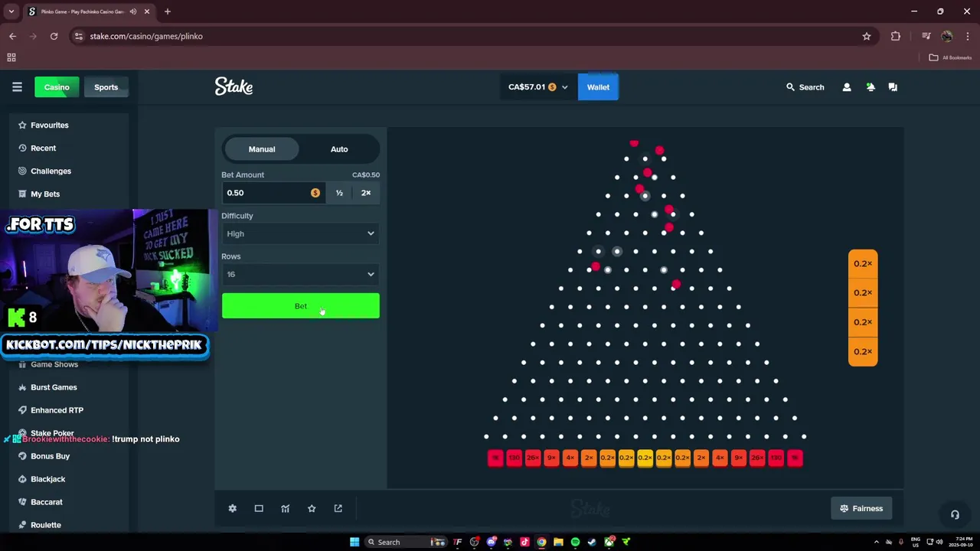The image size is (980, 551).
Task: Mute the tab audio speaker icon
Action: point(133,11)
